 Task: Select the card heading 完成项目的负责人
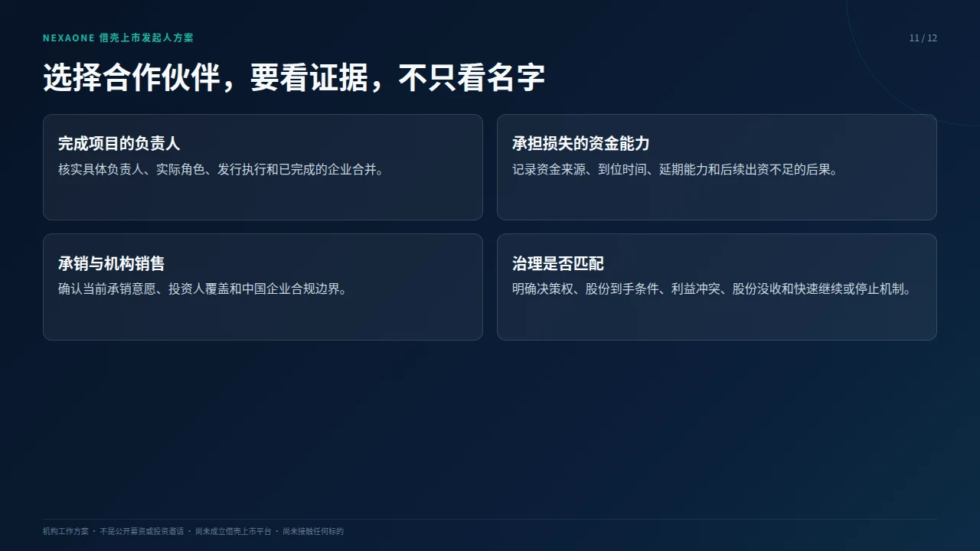pyautogui.click(x=119, y=144)
